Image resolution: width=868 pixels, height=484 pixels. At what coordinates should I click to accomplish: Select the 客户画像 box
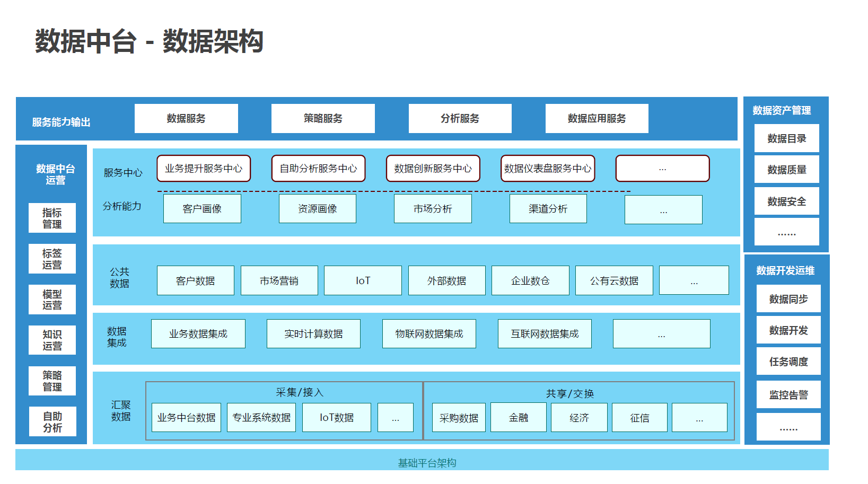click(x=202, y=209)
